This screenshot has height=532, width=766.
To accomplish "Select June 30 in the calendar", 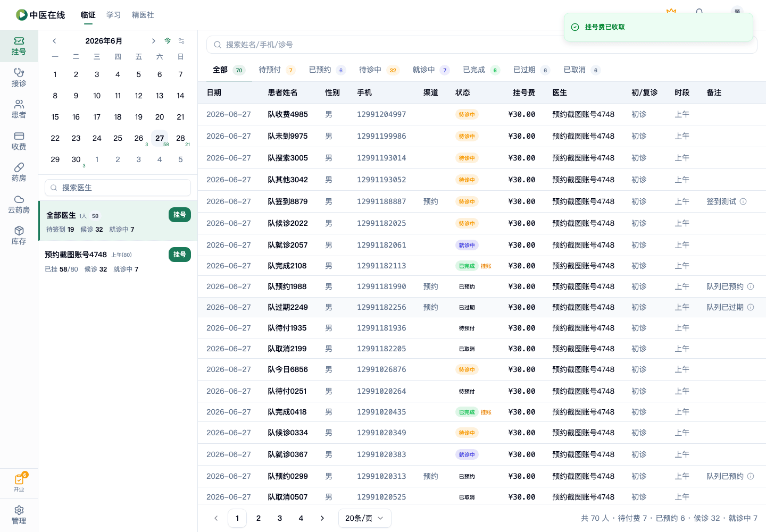I will click(x=76, y=159).
